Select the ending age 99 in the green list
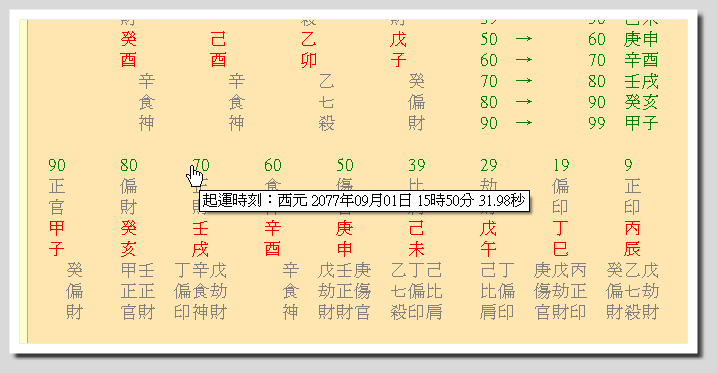Viewport: 717px width, 373px height. coord(597,123)
